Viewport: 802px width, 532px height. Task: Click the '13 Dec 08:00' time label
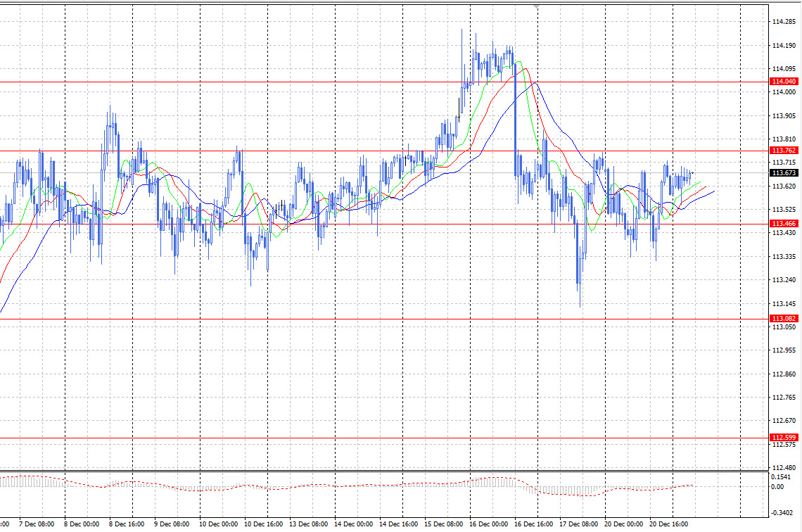point(308,524)
